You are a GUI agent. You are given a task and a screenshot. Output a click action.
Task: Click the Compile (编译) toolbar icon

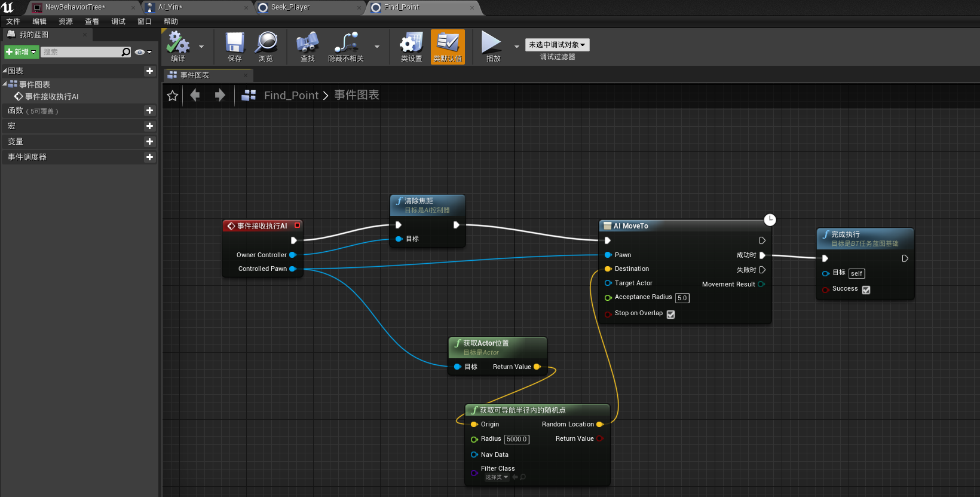(178, 44)
